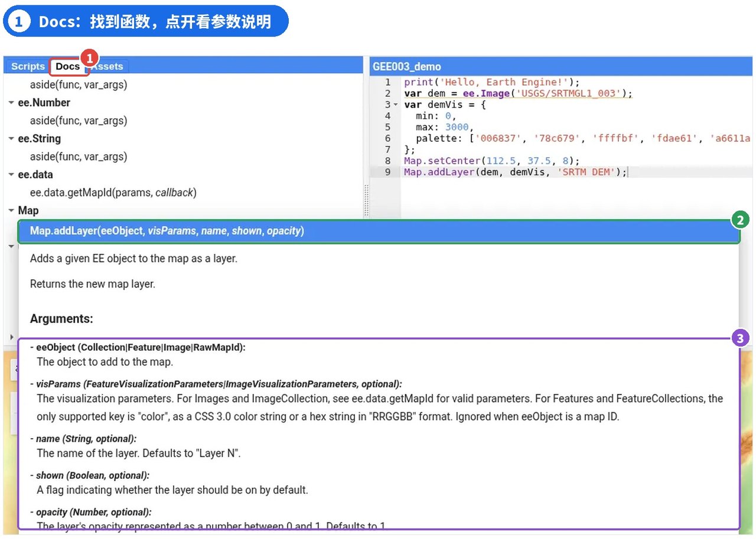Collapse the ee.String section arrow
756x548 pixels.
coord(11,139)
